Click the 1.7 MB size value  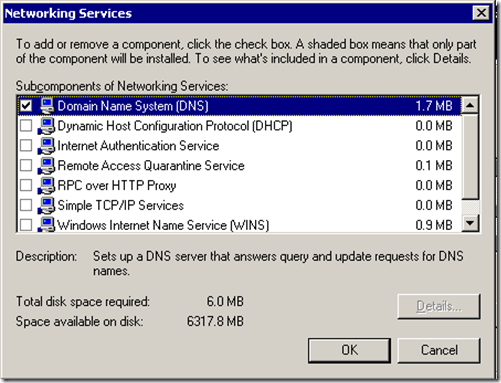(x=434, y=106)
